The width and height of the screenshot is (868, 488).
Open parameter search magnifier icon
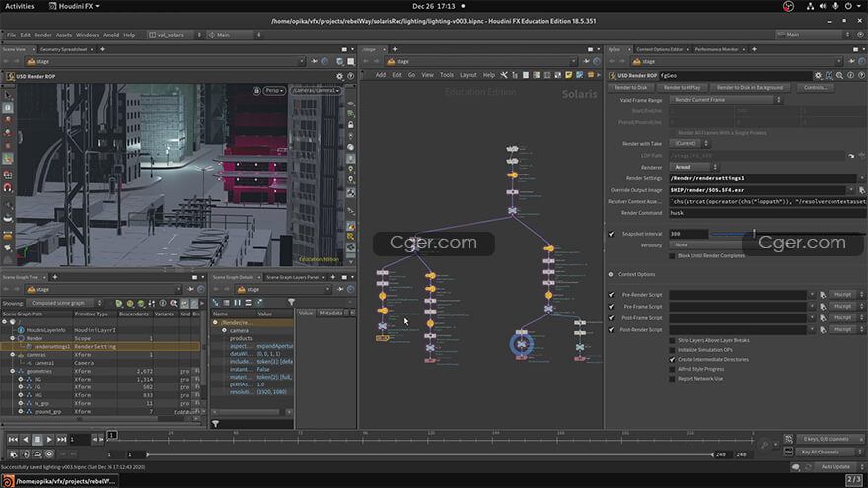(839, 75)
